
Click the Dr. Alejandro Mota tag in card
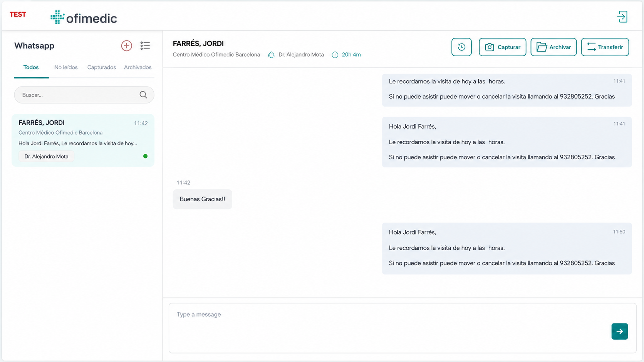click(x=46, y=156)
